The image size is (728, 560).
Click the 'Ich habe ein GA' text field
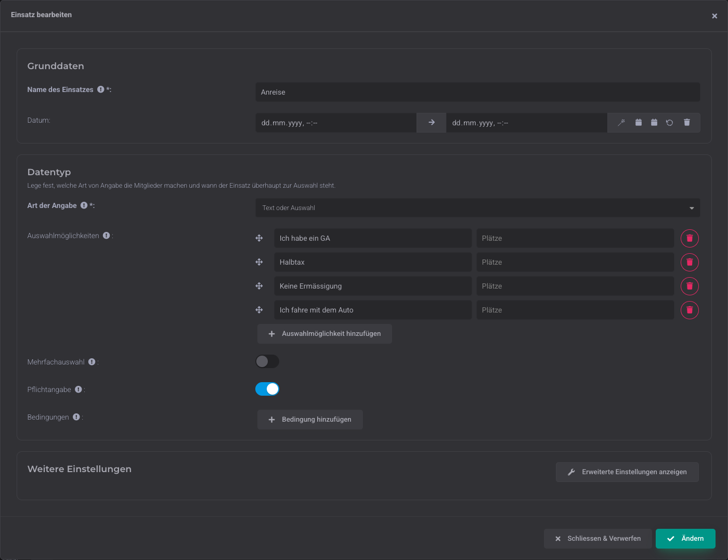tap(373, 238)
